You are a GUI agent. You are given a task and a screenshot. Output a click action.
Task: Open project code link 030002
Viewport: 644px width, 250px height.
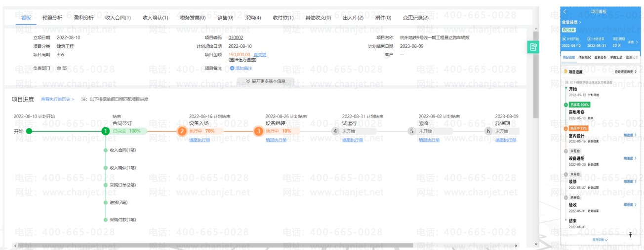pos(236,37)
